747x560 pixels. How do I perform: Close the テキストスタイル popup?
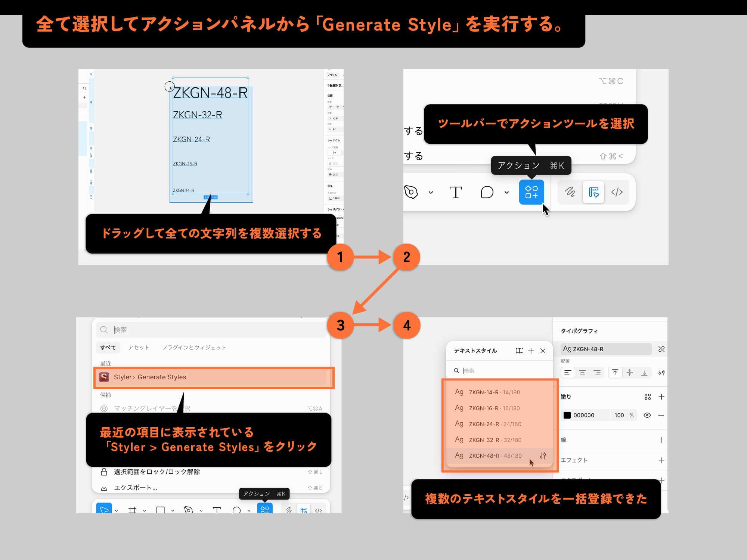point(543,351)
